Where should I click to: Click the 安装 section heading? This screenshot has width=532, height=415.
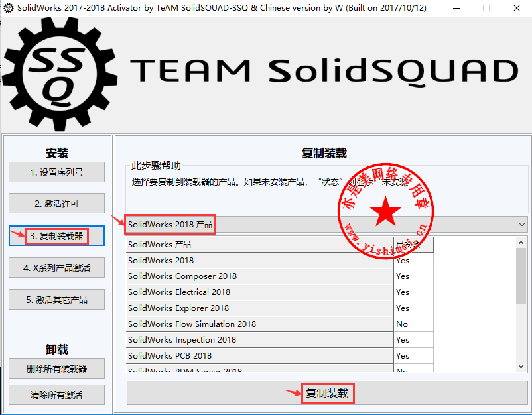pos(56,153)
